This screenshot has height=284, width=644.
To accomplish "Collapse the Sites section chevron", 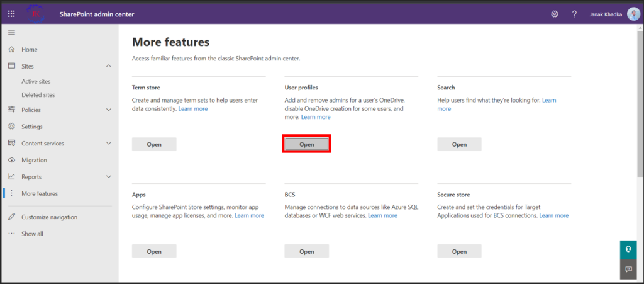I will 108,66.
